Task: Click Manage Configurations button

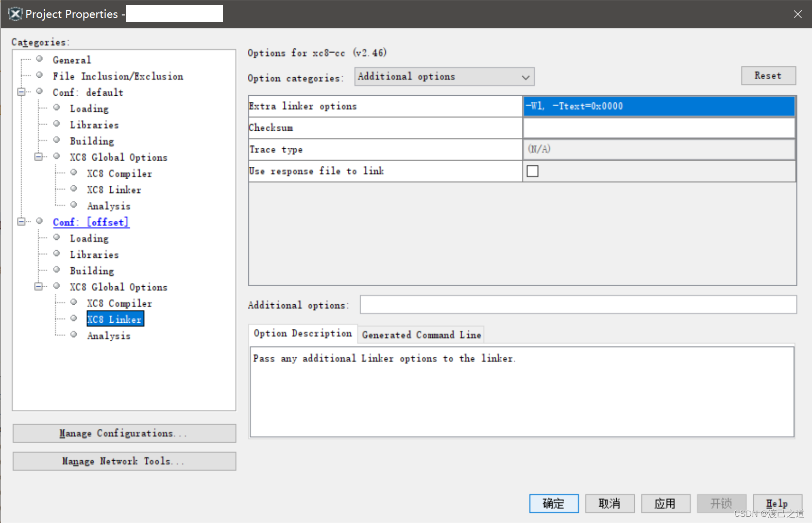Action: (124, 433)
